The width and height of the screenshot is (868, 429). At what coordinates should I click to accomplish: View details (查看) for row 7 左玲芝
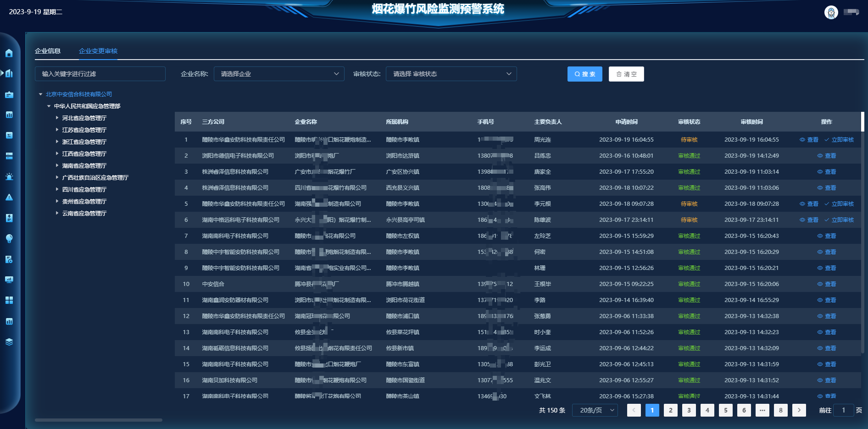point(827,236)
